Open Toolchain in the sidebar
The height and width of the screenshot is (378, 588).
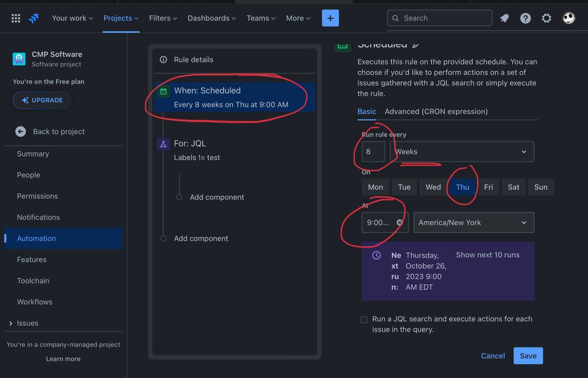(x=33, y=281)
